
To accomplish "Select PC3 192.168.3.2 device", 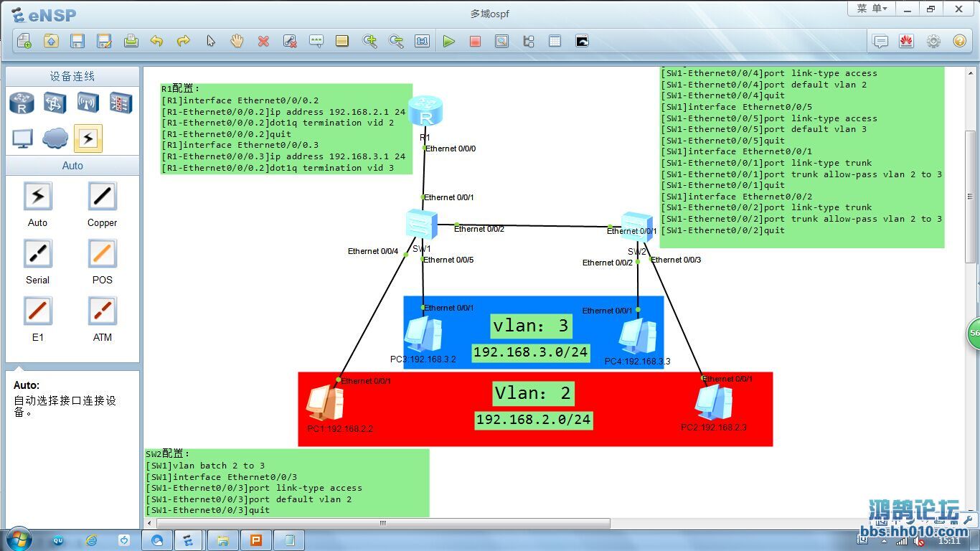I will pos(423,334).
